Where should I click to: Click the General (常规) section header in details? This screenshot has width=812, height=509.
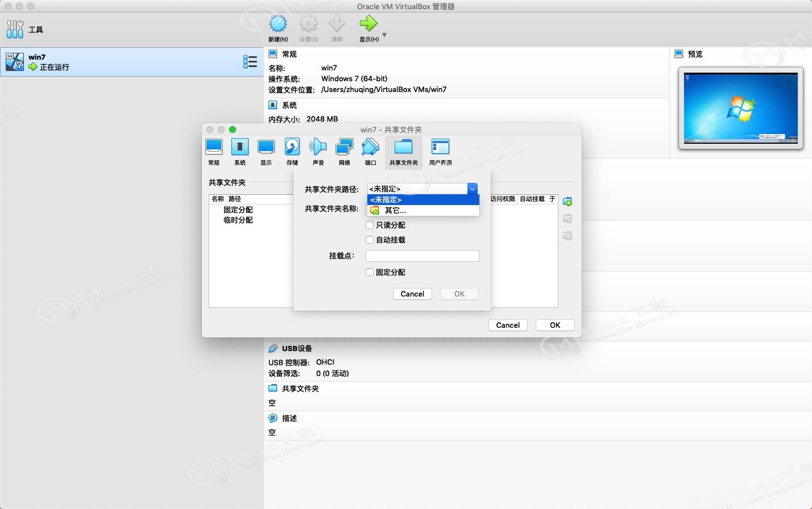tap(289, 54)
